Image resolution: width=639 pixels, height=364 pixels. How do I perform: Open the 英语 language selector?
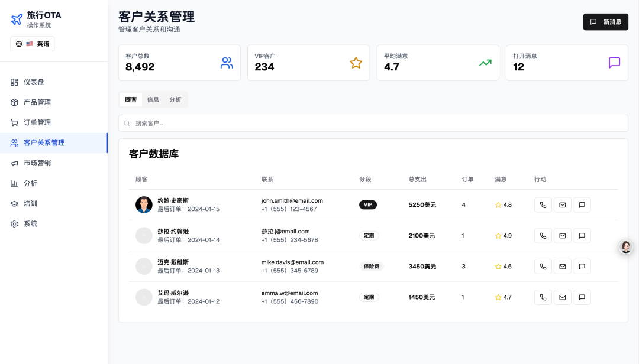(33, 44)
